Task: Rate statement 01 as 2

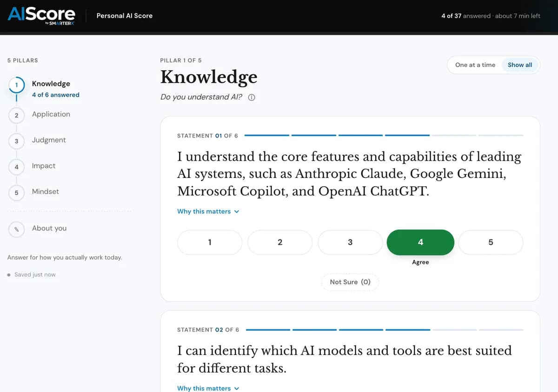Action: tap(280, 242)
